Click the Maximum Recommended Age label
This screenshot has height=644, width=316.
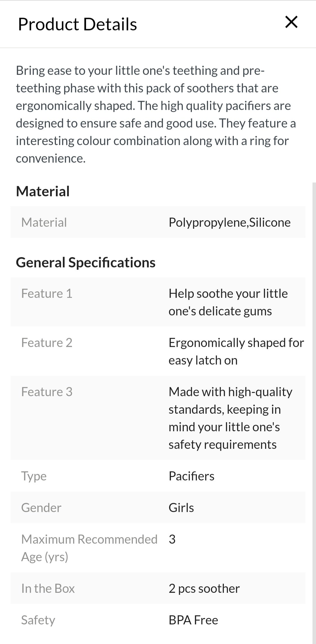pyautogui.click(x=89, y=548)
